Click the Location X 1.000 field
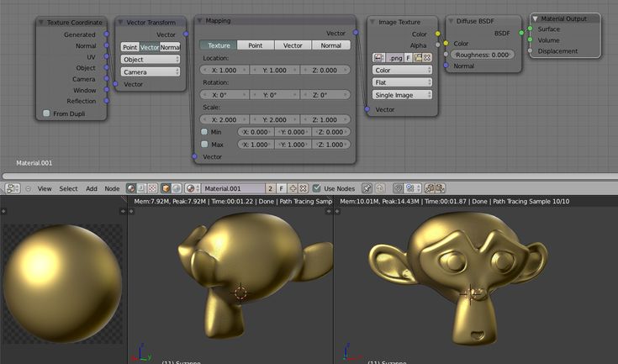This screenshot has height=364, width=618. point(224,70)
